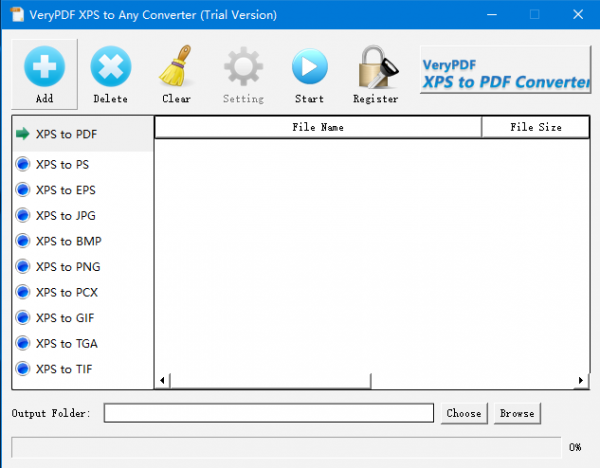Click the horizontal scrollbar thumb in file list

[271, 380]
